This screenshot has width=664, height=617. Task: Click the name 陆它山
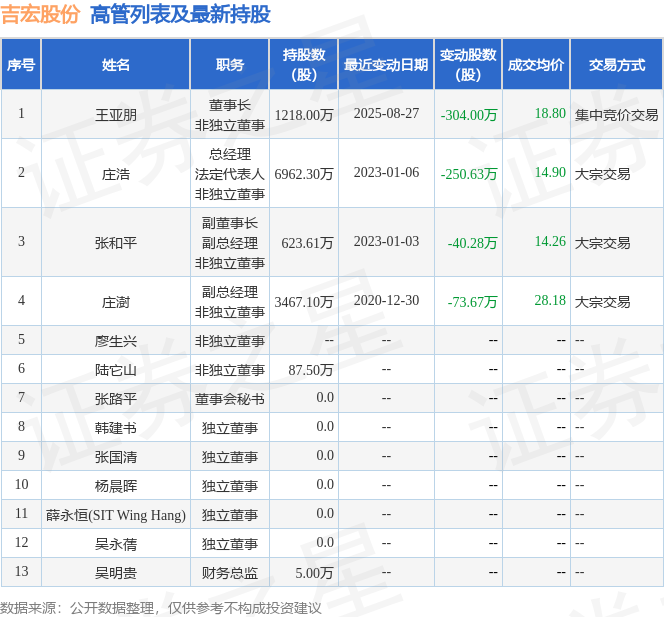click(116, 370)
